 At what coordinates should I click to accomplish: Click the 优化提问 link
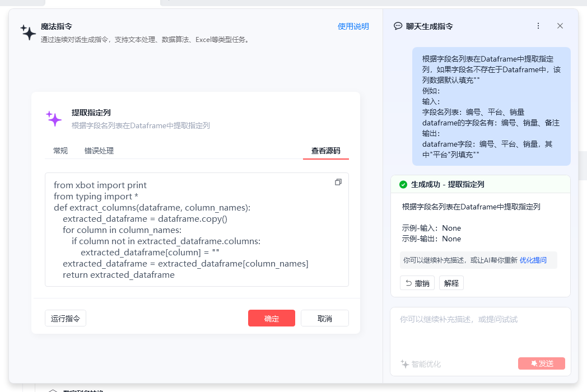coord(533,260)
